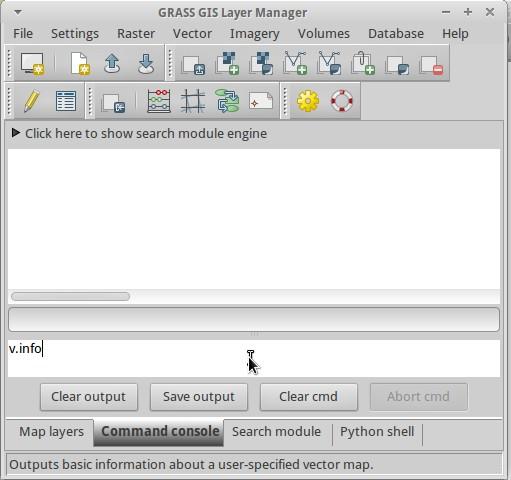Screen dimensions: 511x480
Task: Open the Help menu
Action: (x=455, y=34)
